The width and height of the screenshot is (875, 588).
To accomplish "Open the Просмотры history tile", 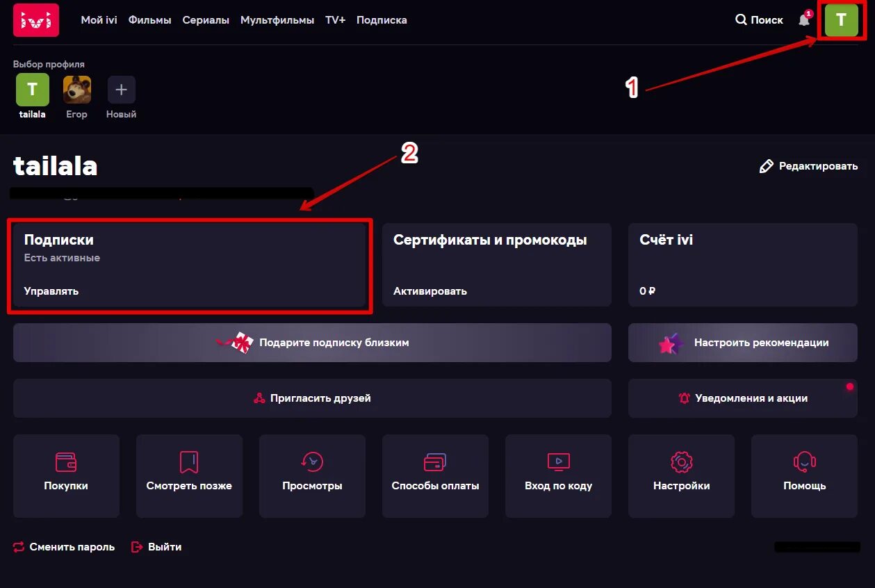I will click(x=312, y=476).
